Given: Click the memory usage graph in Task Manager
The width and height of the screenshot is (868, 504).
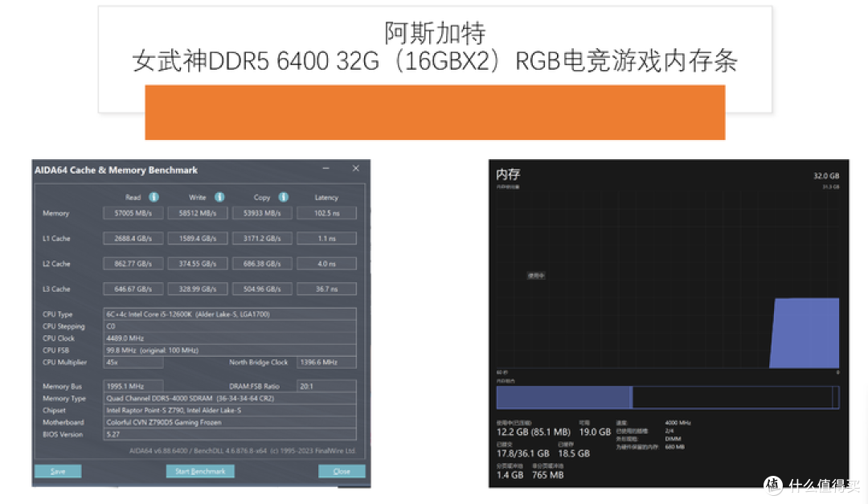Looking at the screenshot, I should pos(668,280).
